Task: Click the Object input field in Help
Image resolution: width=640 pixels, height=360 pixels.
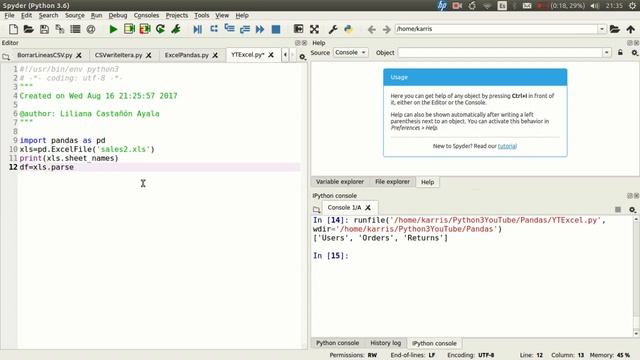Action: pyautogui.click(x=500, y=53)
